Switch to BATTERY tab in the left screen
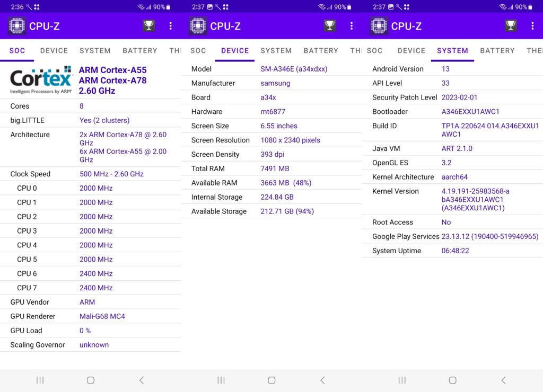 [140, 51]
